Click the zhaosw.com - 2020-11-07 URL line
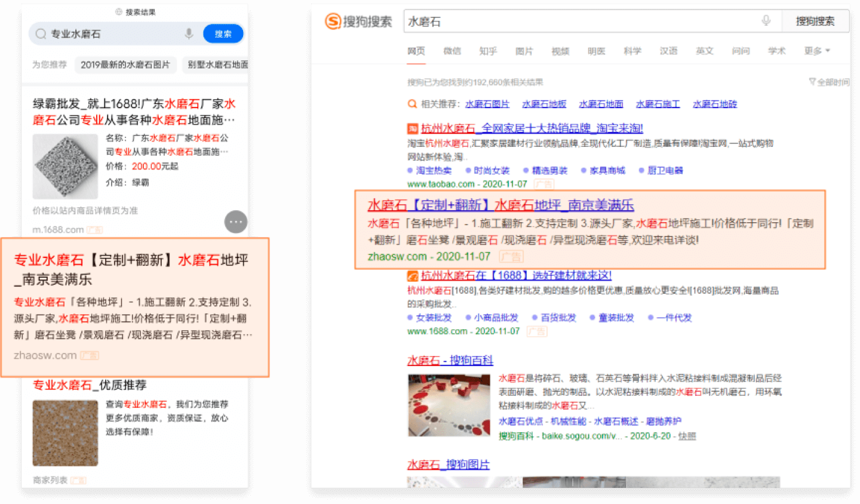 [429, 257]
